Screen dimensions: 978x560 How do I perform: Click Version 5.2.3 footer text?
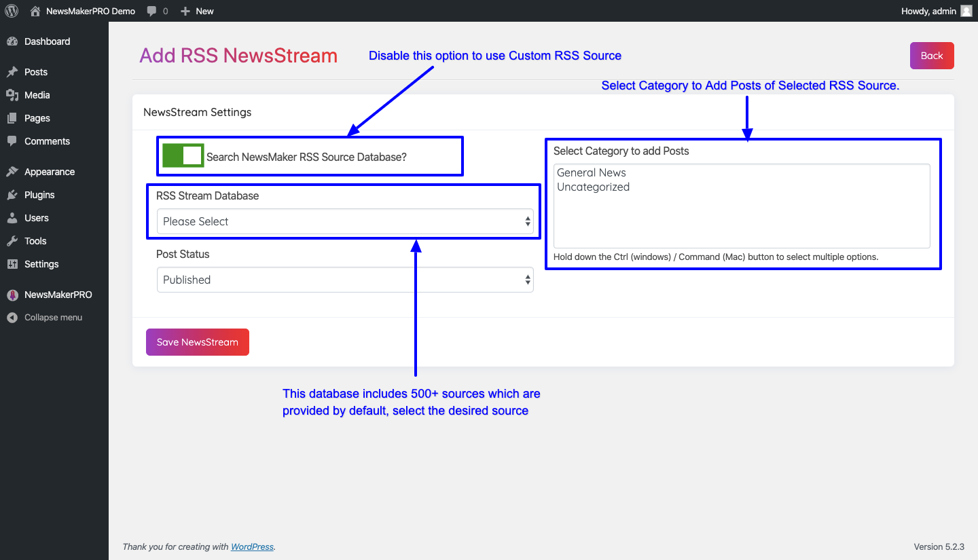tap(939, 546)
